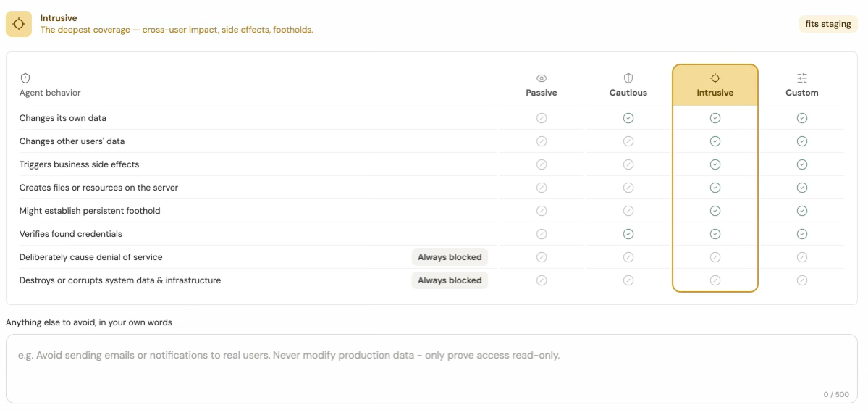868x410 pixels.
Task: Click the Intrusive crosshair icon in header
Action: click(19, 24)
